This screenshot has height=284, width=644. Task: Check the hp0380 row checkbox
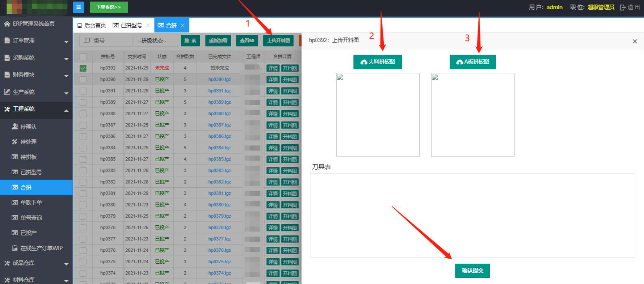click(83, 205)
